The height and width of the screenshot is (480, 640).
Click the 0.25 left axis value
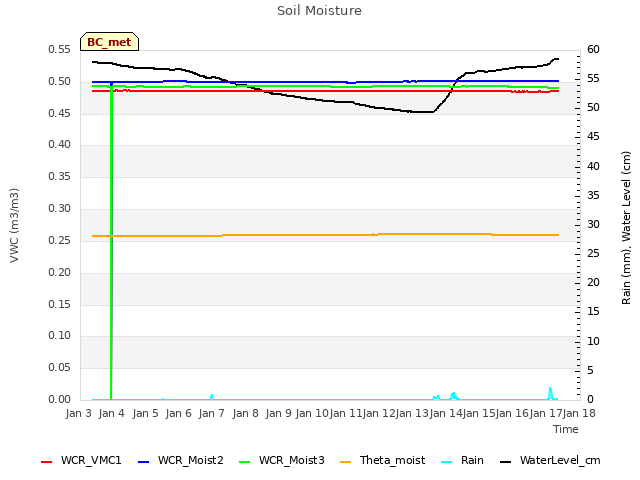click(59, 240)
